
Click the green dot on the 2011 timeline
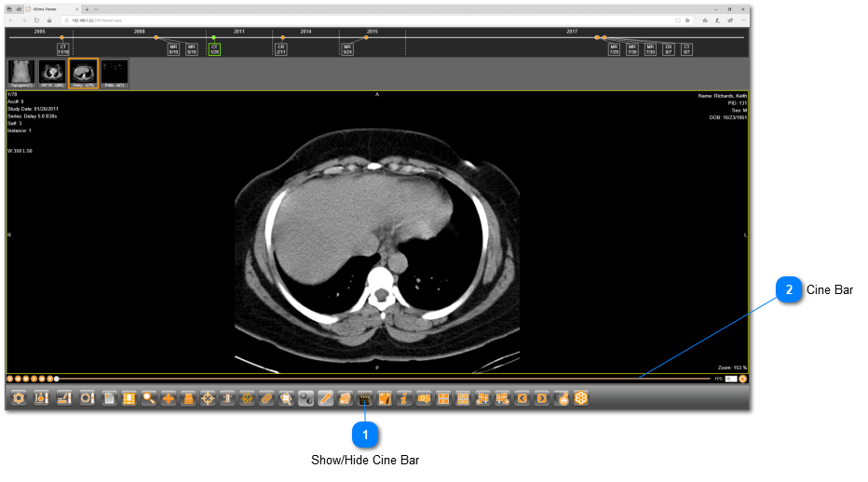point(213,37)
